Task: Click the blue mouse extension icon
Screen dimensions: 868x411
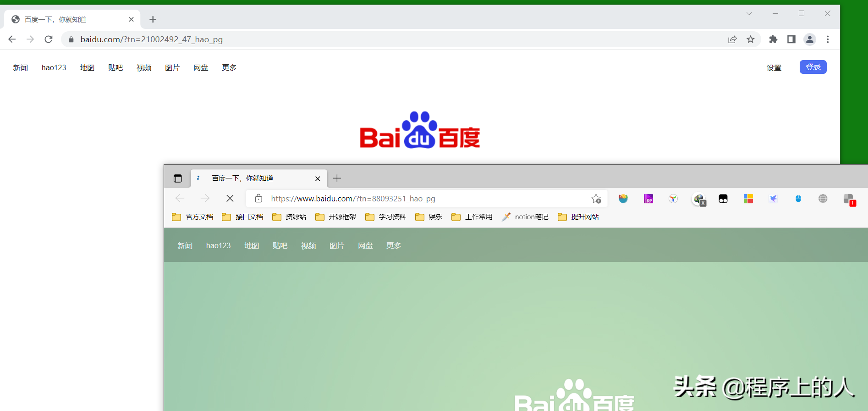Action: [x=798, y=199]
